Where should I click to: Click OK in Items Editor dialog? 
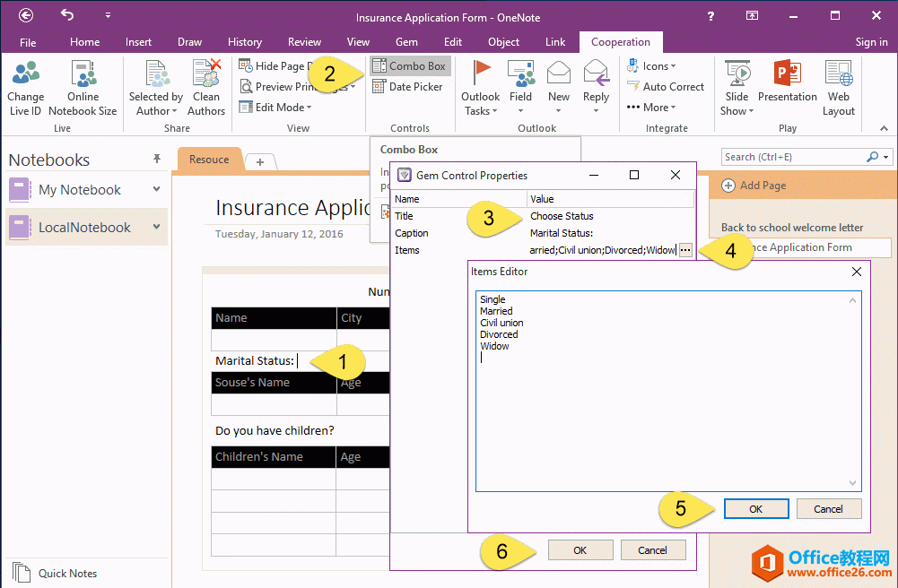point(755,509)
